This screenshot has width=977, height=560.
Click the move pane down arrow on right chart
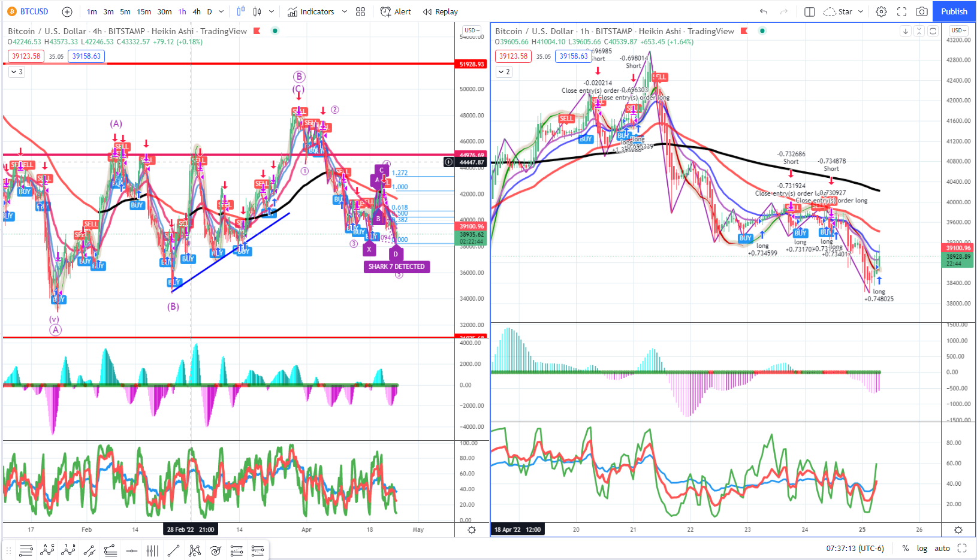pyautogui.click(x=906, y=31)
